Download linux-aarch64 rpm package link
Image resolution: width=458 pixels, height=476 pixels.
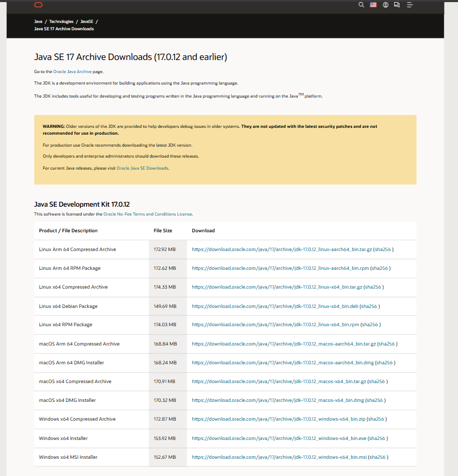280,268
